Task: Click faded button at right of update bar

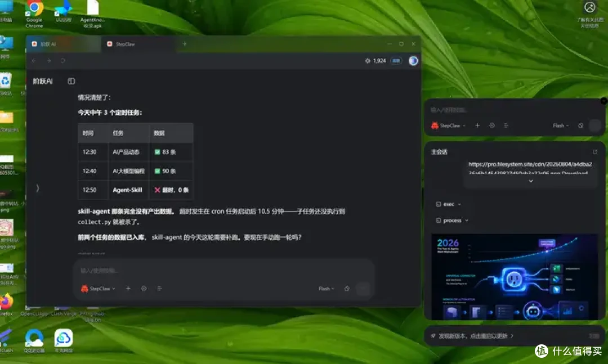Action: 594,336
